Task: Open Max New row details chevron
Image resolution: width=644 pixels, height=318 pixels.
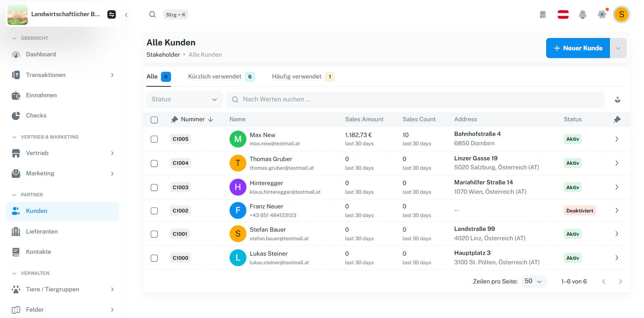Action: [617, 139]
